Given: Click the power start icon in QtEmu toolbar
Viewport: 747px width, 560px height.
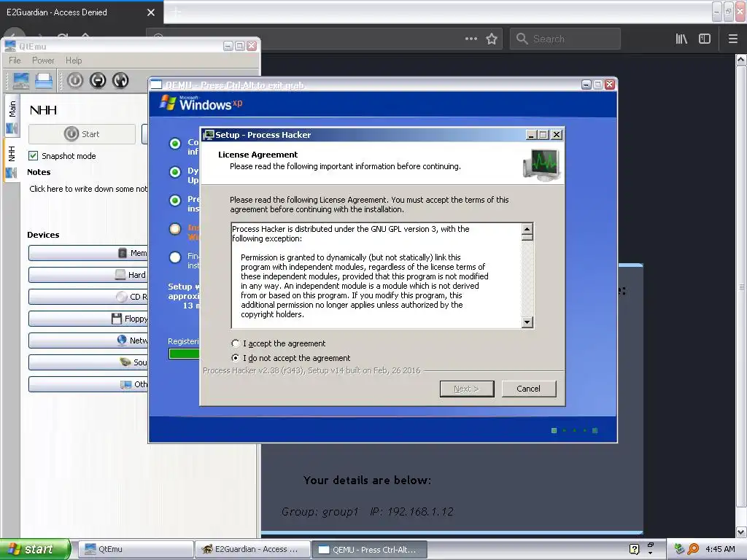Looking at the screenshot, I should click(x=75, y=80).
